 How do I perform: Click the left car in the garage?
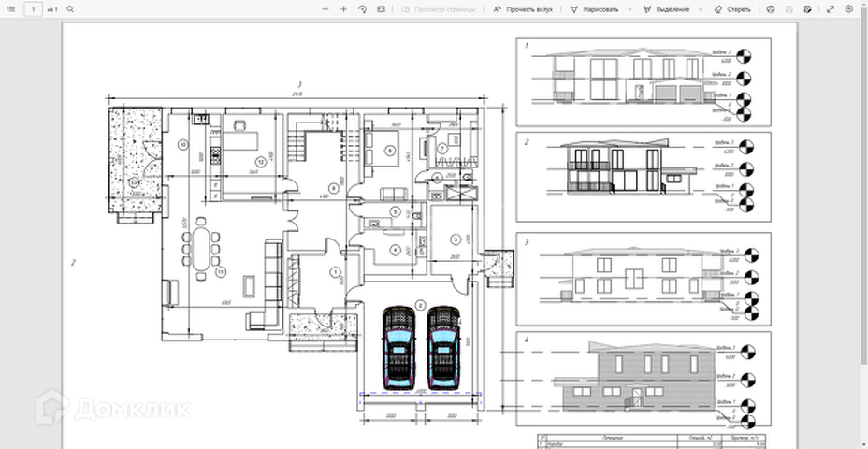click(399, 347)
